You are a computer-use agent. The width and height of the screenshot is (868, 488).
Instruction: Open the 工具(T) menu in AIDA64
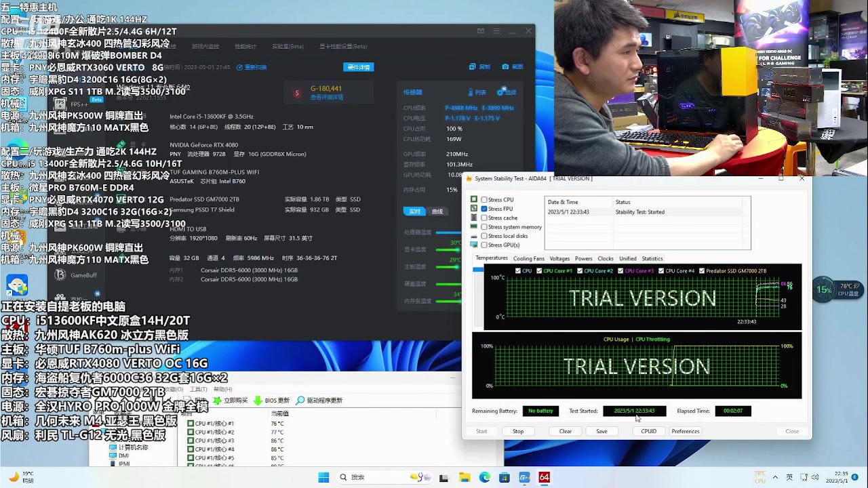pos(199,390)
